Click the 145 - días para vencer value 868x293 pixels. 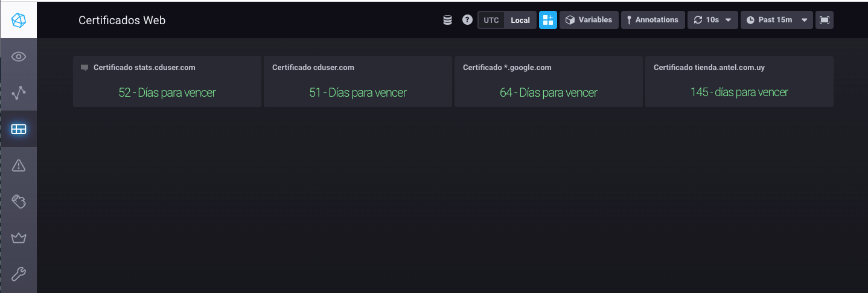739,92
